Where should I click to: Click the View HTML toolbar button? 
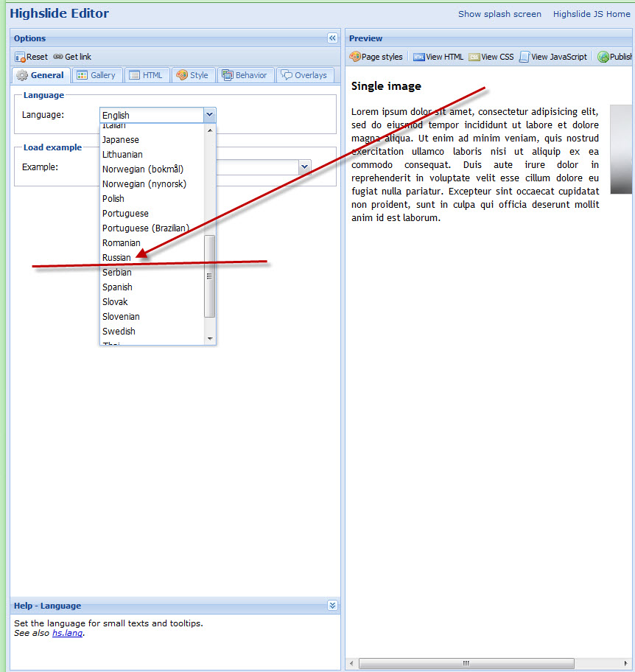pyautogui.click(x=438, y=57)
